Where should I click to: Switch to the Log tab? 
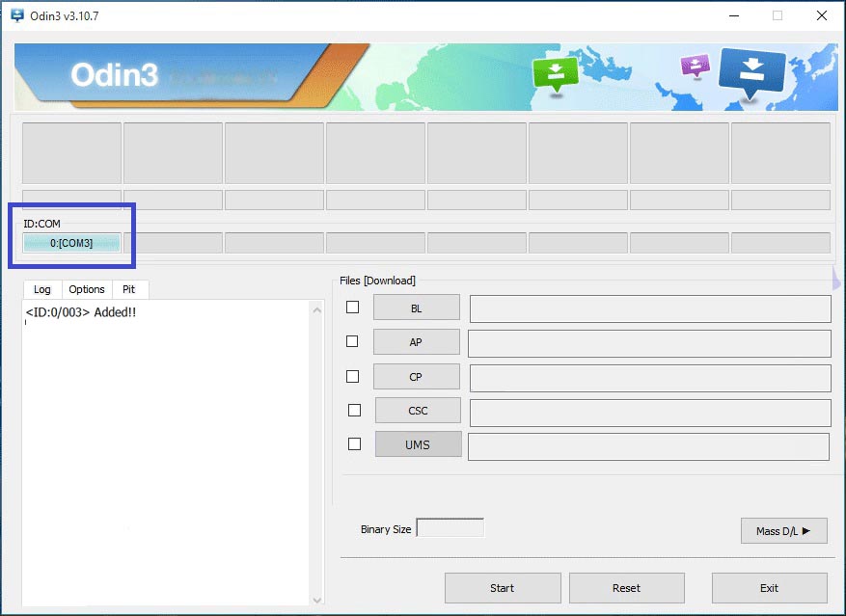(42, 289)
